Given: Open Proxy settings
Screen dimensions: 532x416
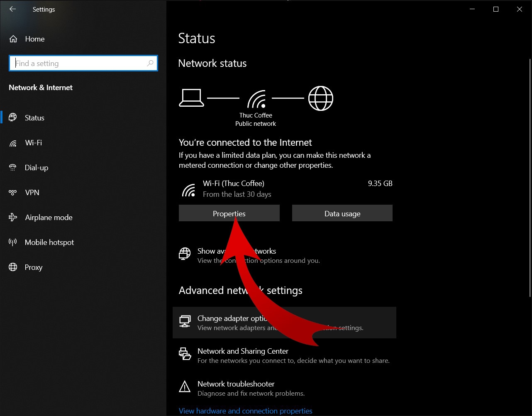Looking at the screenshot, I should coord(83,267).
